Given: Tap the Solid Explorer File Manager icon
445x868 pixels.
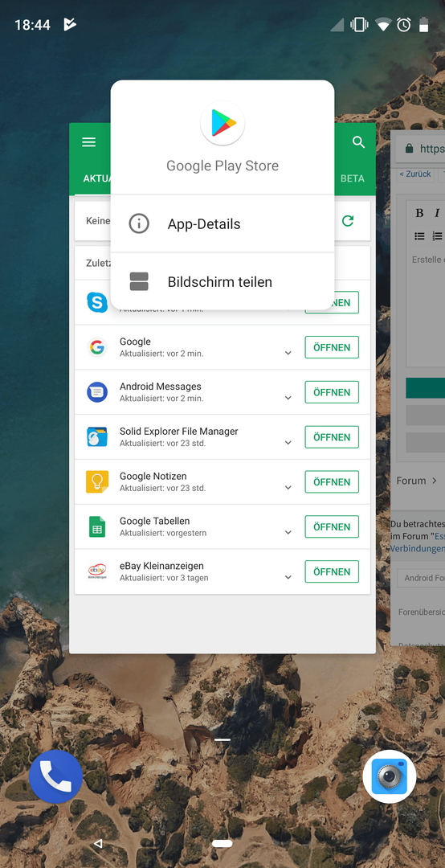Looking at the screenshot, I should pyautogui.click(x=97, y=437).
